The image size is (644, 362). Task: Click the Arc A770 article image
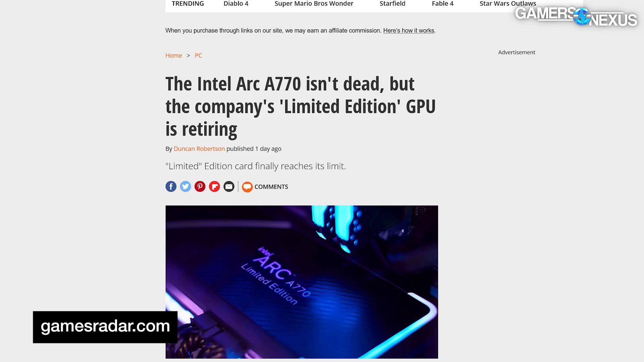coord(302,282)
